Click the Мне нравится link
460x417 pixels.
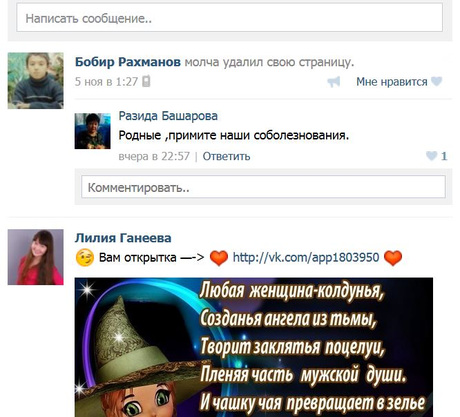tap(392, 82)
